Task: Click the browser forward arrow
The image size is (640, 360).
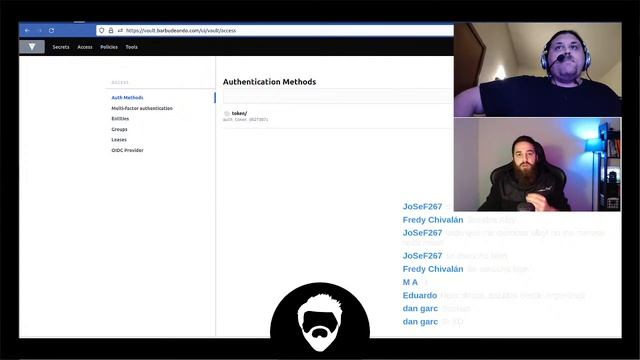Action: click(x=40, y=31)
